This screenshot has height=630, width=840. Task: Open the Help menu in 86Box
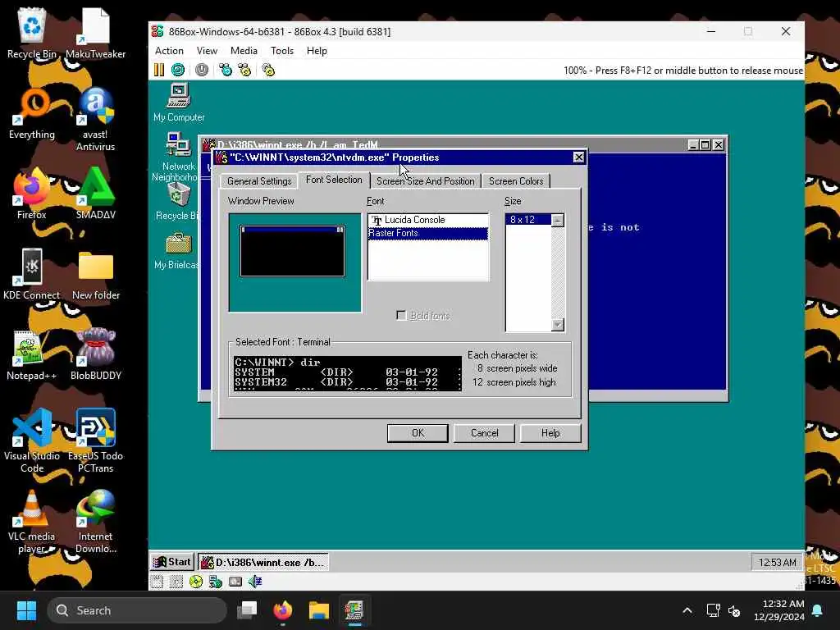point(317,51)
